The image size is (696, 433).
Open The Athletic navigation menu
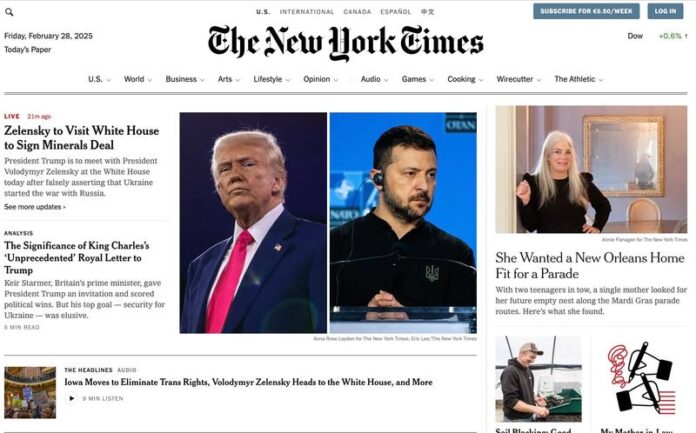pyautogui.click(x=579, y=79)
